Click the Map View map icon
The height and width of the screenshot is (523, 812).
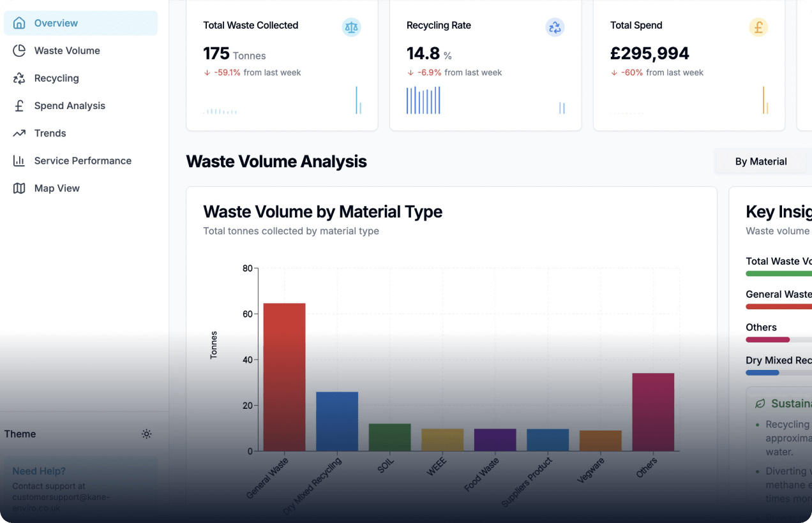coord(19,188)
